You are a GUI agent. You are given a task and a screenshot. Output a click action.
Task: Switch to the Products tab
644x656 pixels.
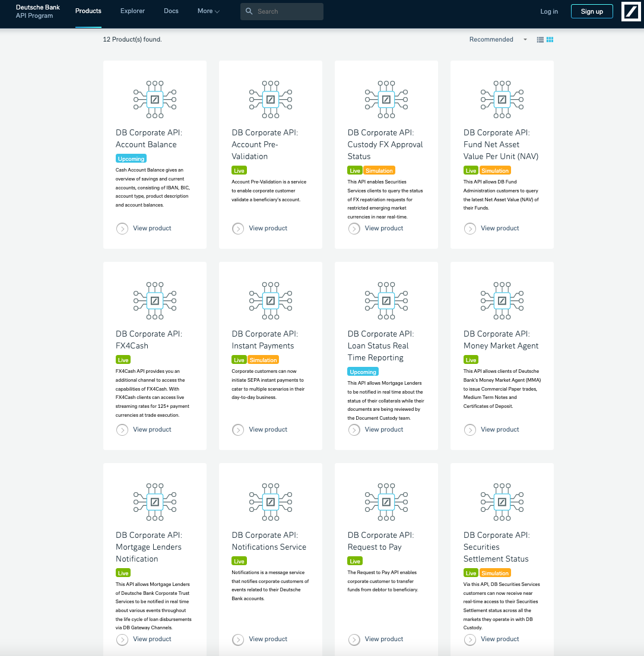point(88,11)
